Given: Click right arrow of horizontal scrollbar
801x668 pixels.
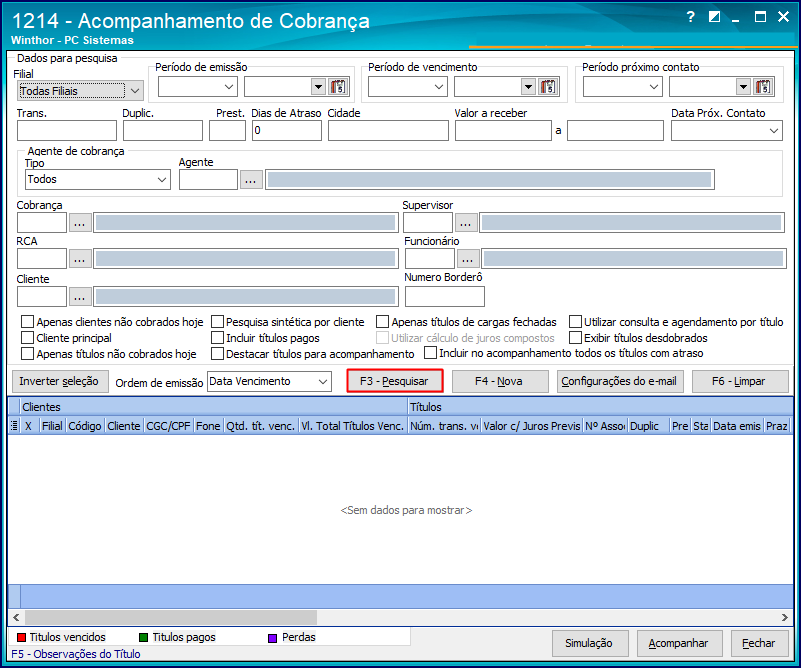Looking at the screenshot, I should click(785, 617).
